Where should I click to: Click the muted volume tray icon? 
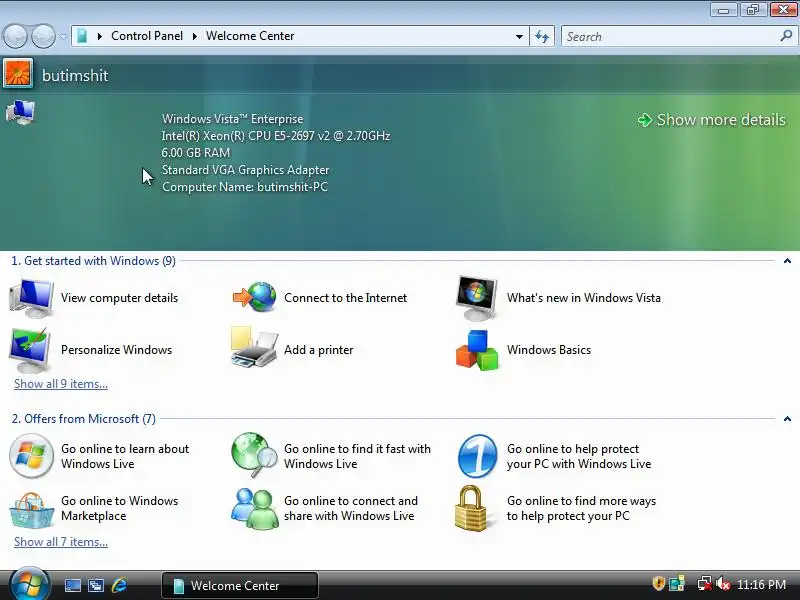coord(722,583)
